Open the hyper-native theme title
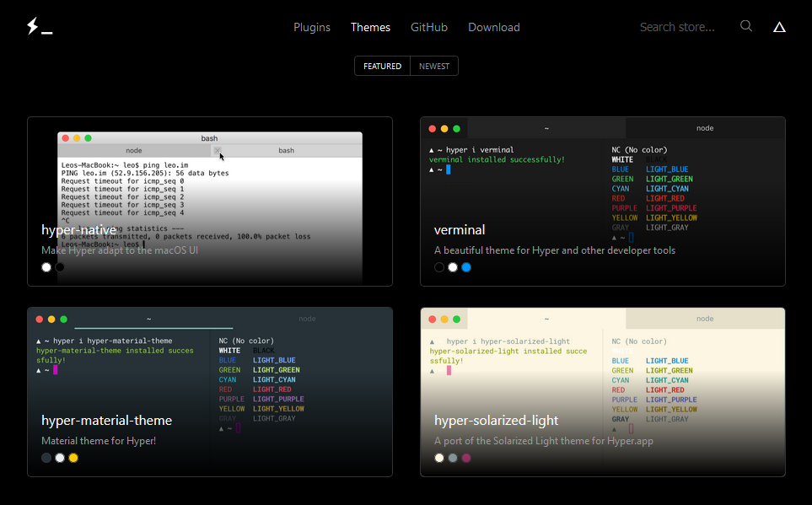 coord(78,229)
